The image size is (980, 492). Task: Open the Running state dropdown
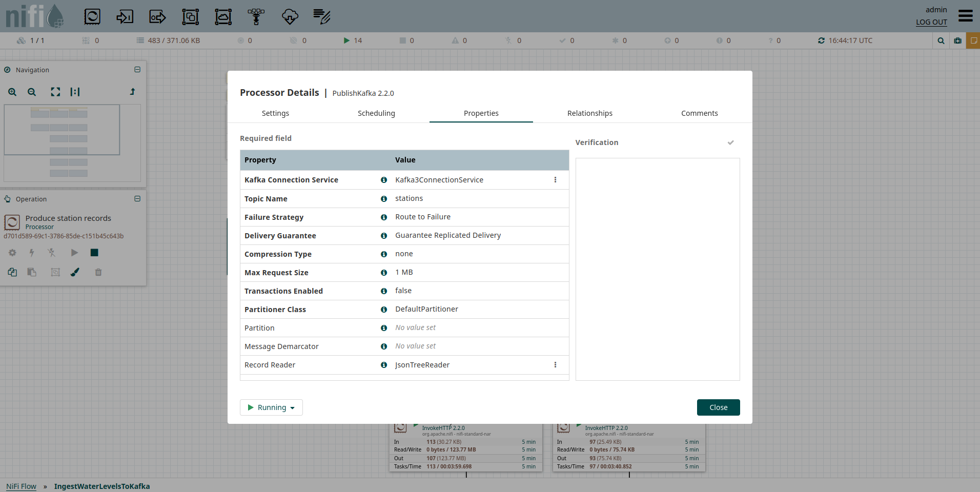click(271, 407)
